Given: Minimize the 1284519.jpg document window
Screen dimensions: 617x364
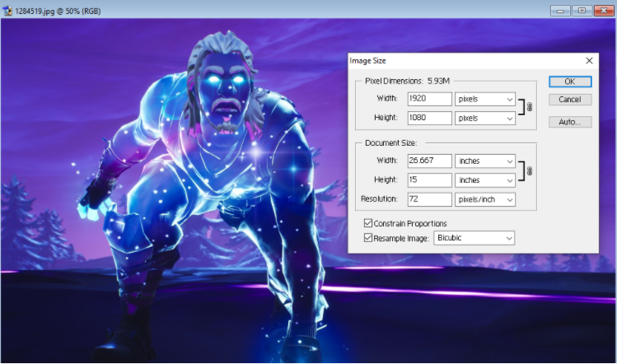Looking at the screenshot, I should [560, 11].
